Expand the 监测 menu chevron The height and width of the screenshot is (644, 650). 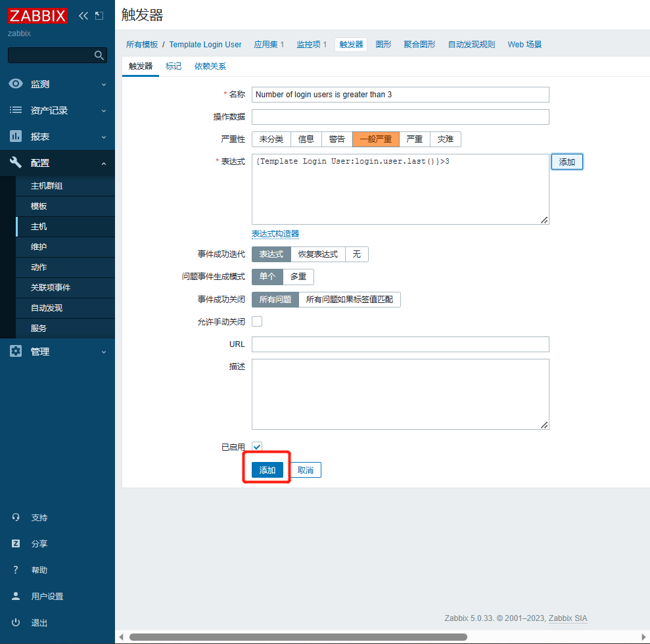[x=104, y=85]
